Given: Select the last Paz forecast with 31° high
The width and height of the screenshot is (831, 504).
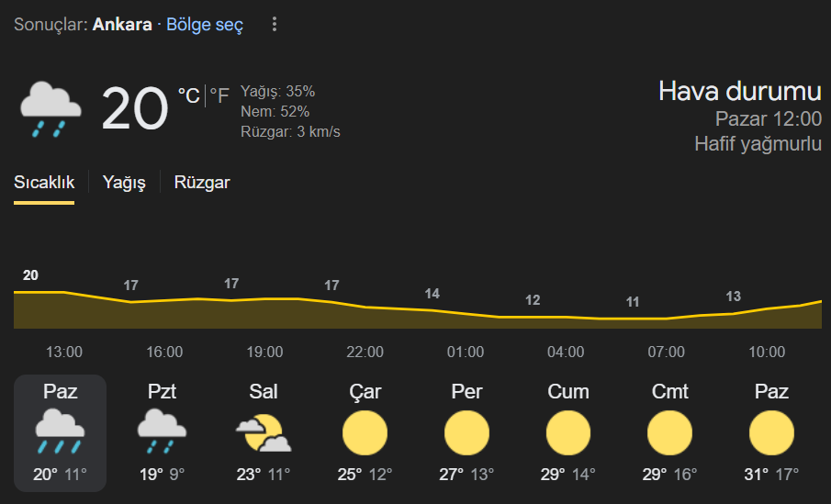Looking at the screenshot, I should point(771,433).
